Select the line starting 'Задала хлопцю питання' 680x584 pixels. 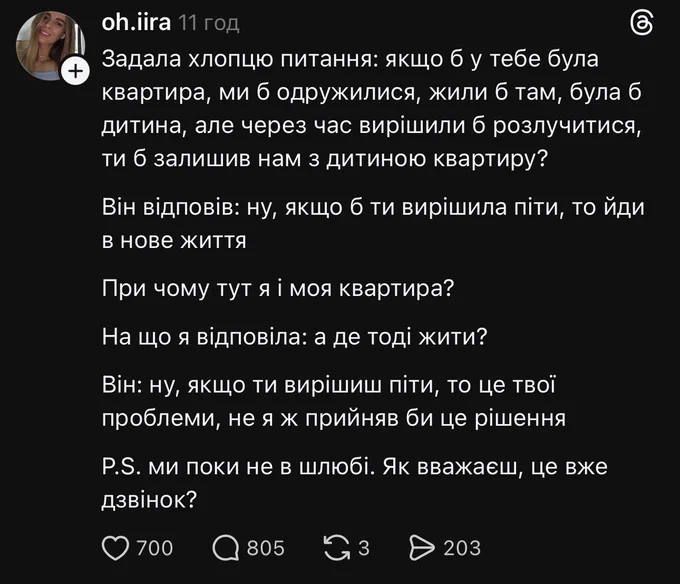point(350,59)
